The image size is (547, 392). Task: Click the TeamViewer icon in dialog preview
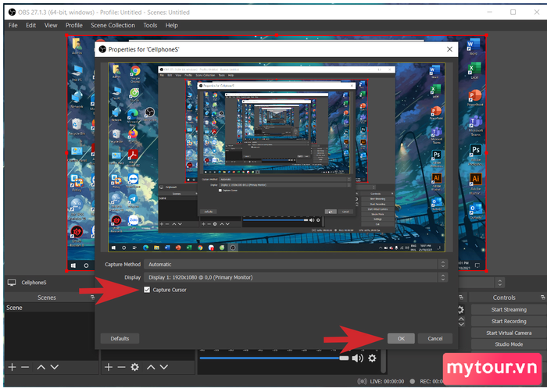[133, 180]
